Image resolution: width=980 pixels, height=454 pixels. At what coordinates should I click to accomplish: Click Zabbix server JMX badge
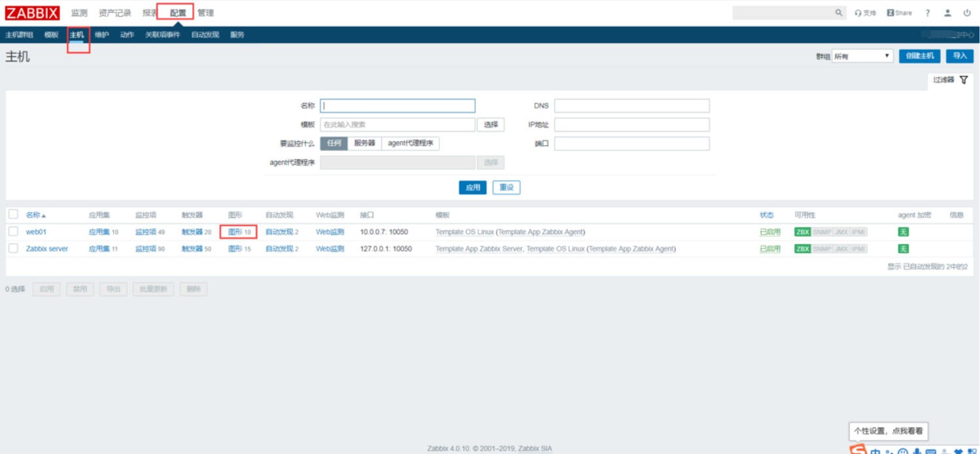841,249
